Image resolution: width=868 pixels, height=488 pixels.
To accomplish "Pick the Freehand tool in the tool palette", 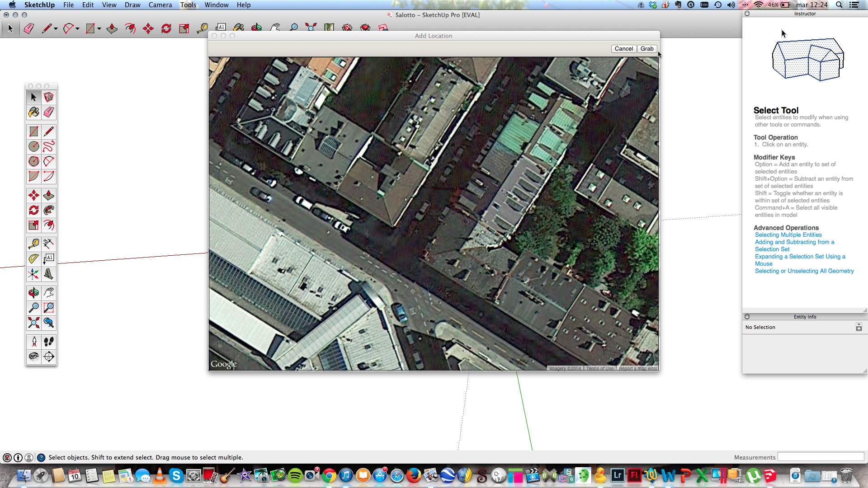I will (x=49, y=146).
